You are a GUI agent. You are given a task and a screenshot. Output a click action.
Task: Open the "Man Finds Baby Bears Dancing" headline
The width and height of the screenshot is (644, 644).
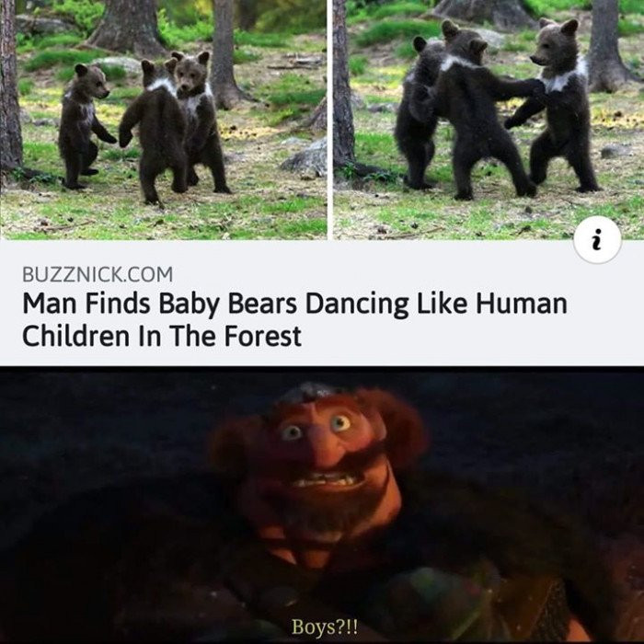point(294,319)
